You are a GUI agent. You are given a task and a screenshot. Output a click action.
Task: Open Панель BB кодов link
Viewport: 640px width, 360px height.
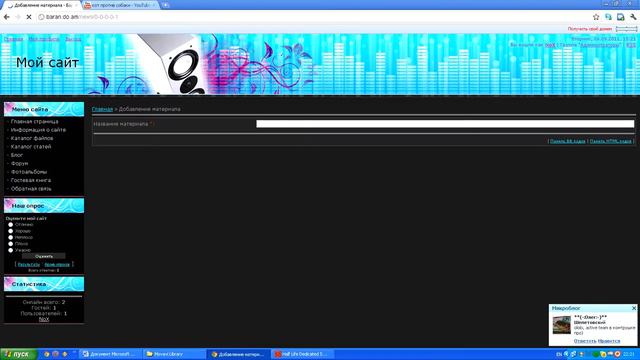coord(567,141)
